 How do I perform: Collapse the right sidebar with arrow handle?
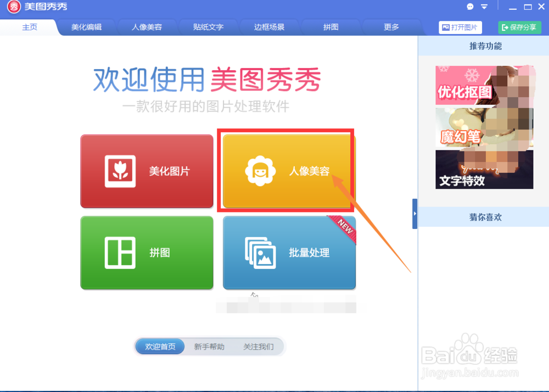(414, 214)
